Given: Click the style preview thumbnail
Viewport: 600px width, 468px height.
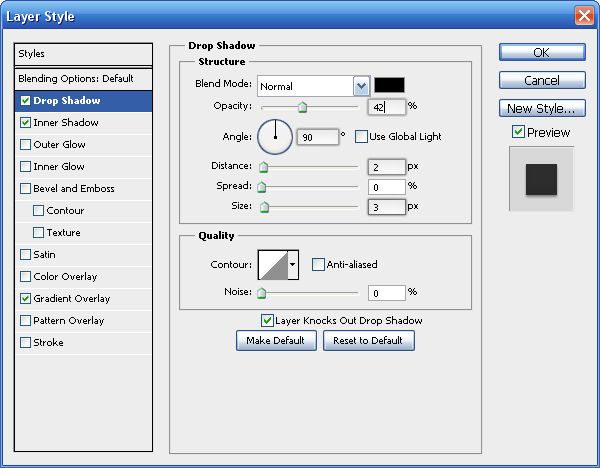Looking at the screenshot, I should (541, 179).
